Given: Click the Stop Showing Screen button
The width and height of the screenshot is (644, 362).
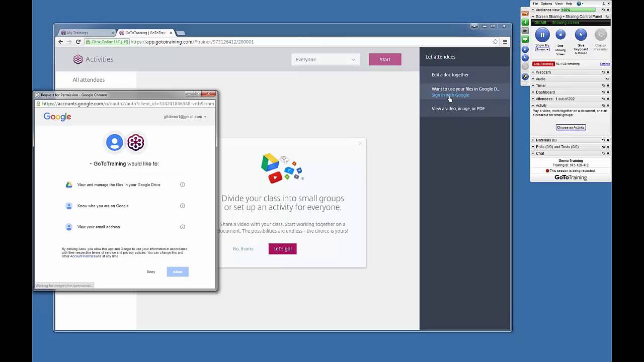Looking at the screenshot, I should point(560,35).
